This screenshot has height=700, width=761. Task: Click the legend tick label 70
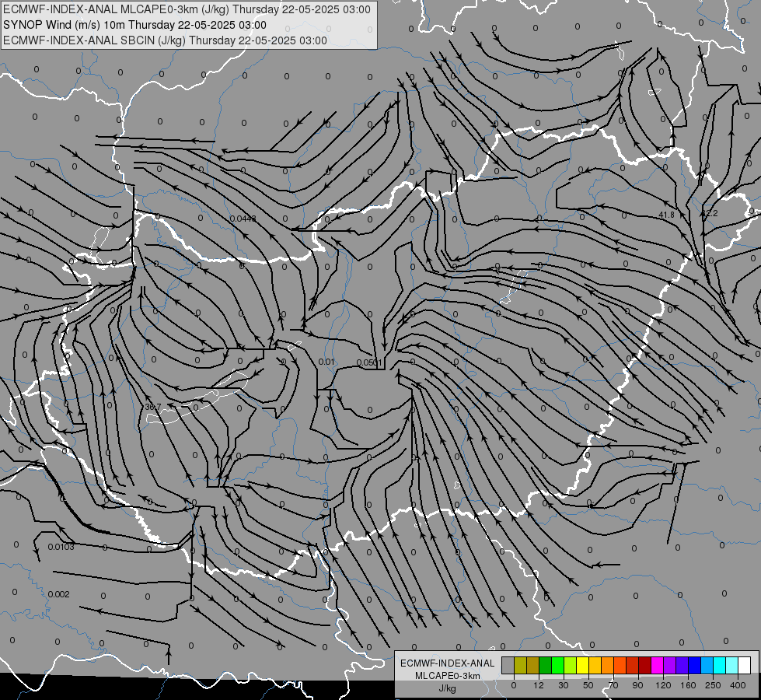click(613, 685)
